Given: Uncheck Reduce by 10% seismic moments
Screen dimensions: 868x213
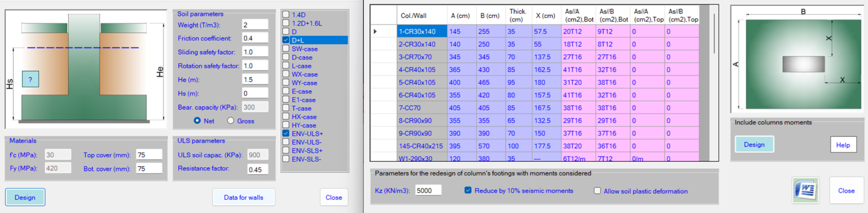Looking at the screenshot, I should [468, 190].
